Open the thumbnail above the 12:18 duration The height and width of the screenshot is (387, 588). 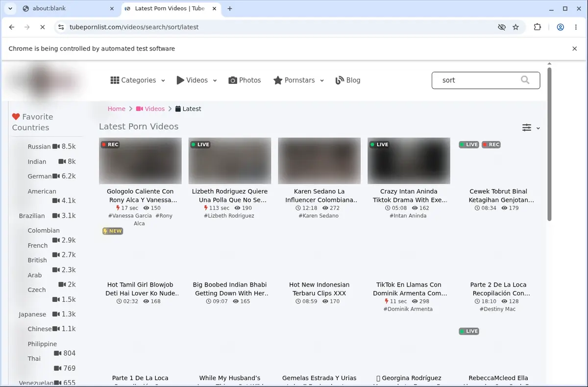coord(319,161)
